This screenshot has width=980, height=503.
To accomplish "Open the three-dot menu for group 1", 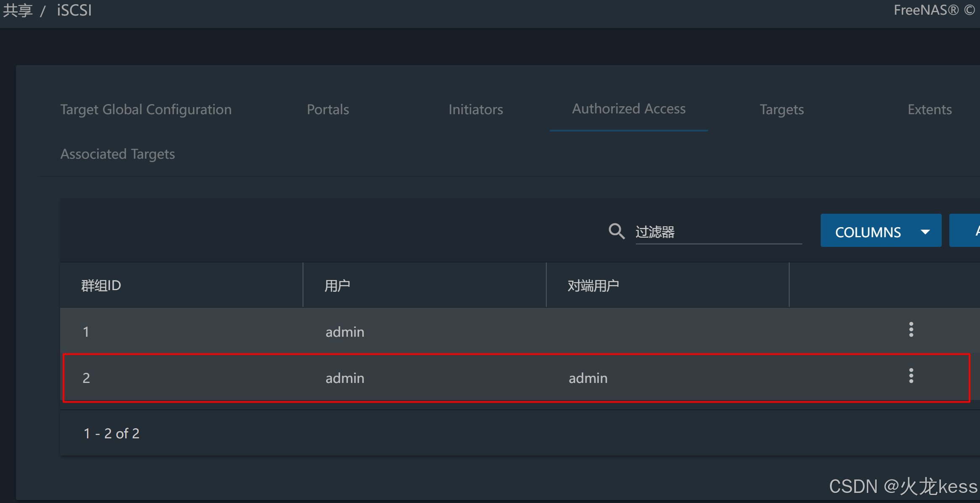I will click(x=911, y=330).
